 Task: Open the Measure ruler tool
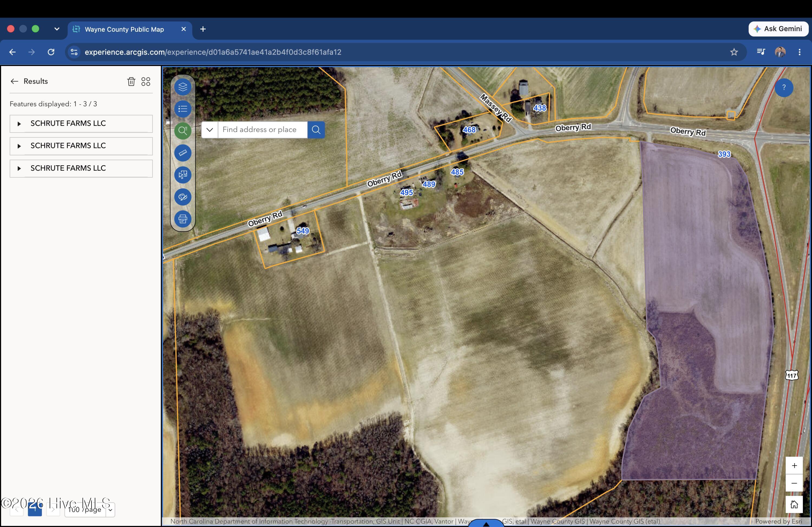(182, 153)
